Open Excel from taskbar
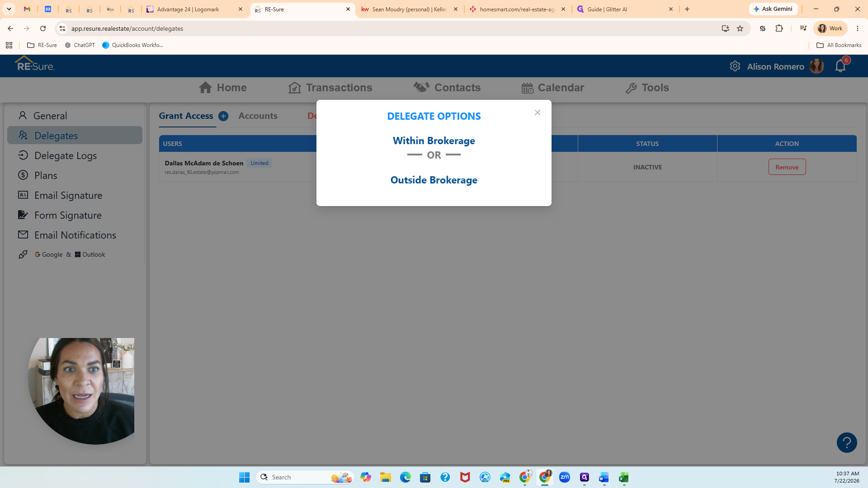Viewport: 868px width, 488px height. 624,477
